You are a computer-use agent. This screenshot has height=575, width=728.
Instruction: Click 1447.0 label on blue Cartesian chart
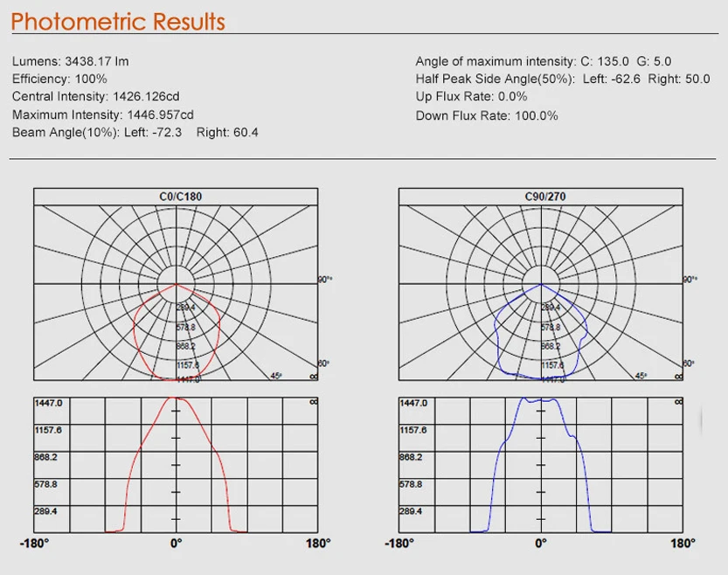[x=413, y=404]
